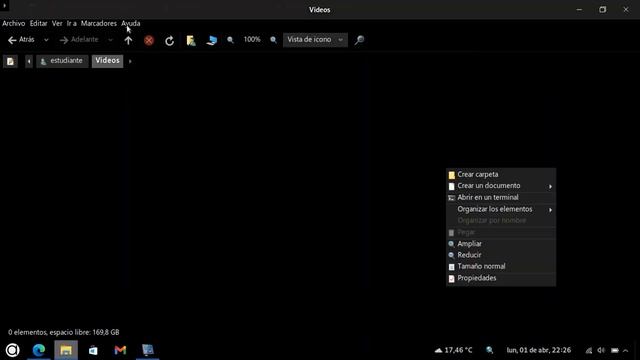
Task: Toggle the location edit button
Action: [x=10, y=61]
